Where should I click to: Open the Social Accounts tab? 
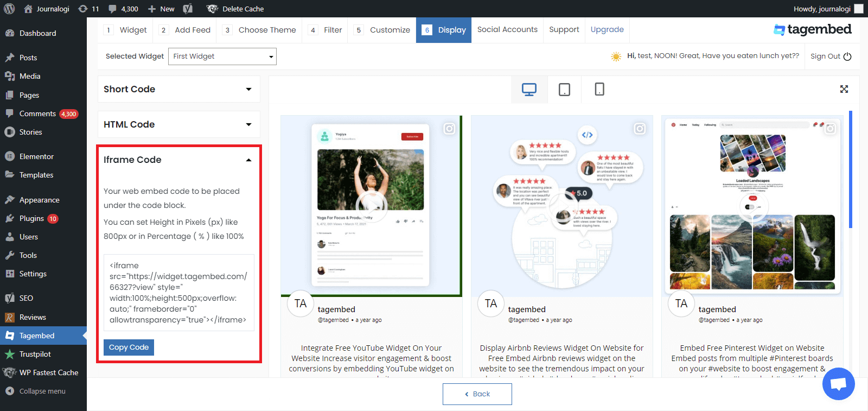(x=507, y=30)
